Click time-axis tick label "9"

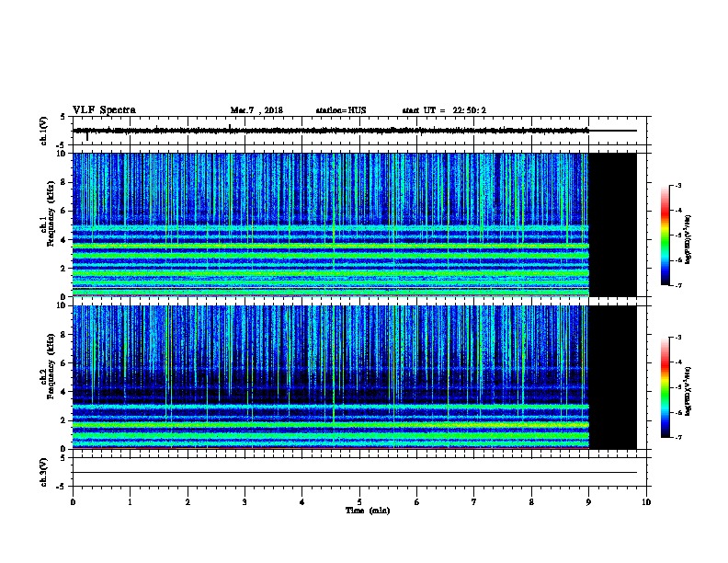588,501
